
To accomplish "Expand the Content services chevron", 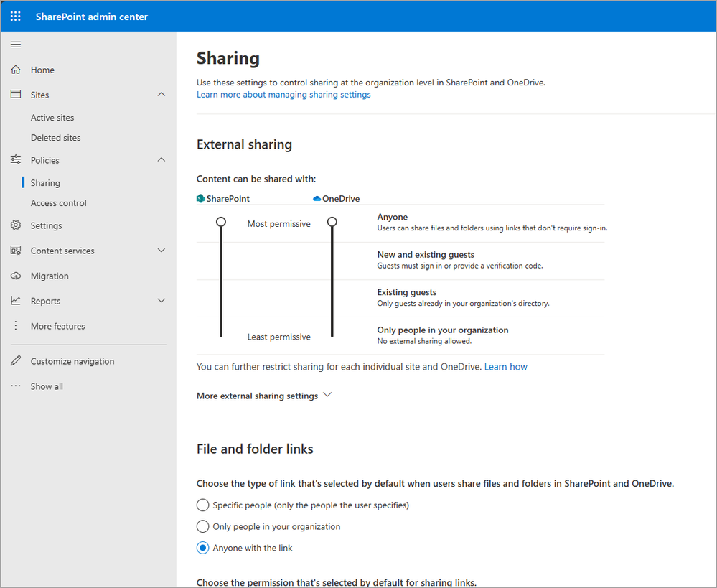I will click(161, 251).
